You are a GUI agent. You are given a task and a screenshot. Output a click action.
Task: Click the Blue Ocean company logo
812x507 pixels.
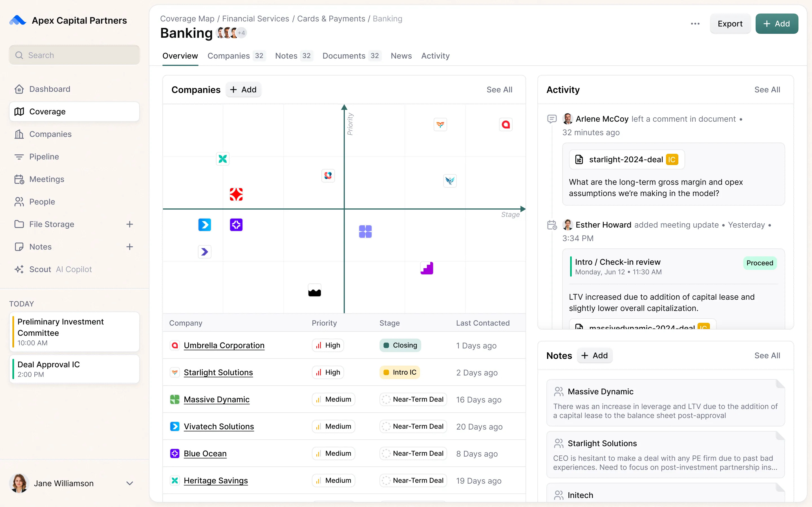pyautogui.click(x=175, y=453)
